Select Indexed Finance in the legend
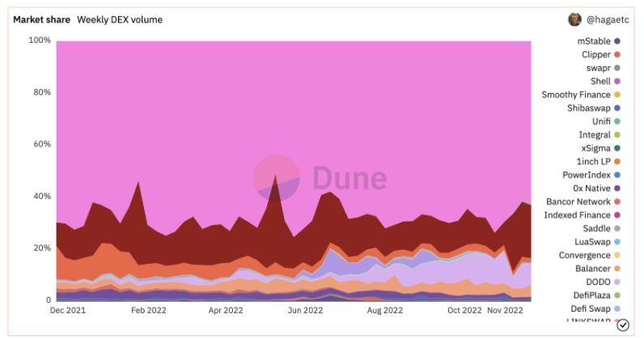Screen dimensions: 644x340 pos(582,215)
